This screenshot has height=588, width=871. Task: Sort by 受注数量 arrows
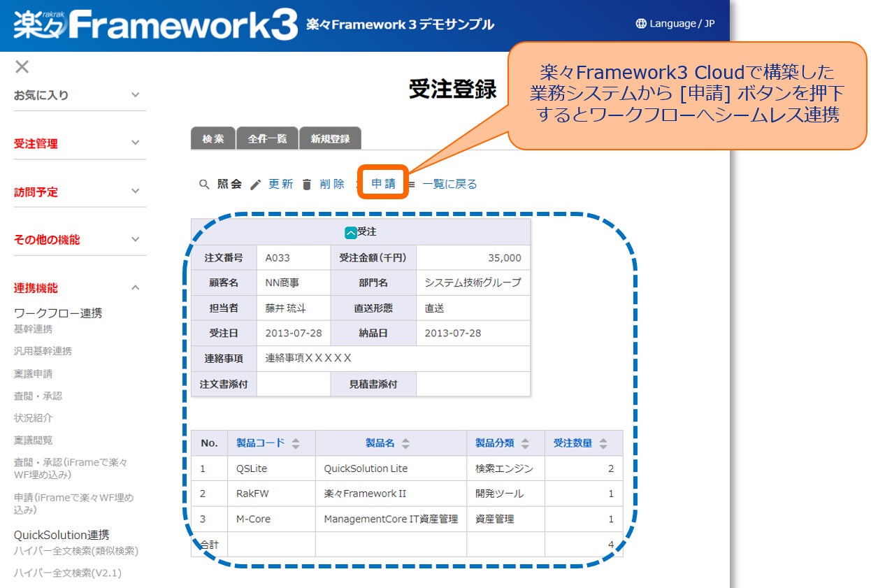coord(603,443)
